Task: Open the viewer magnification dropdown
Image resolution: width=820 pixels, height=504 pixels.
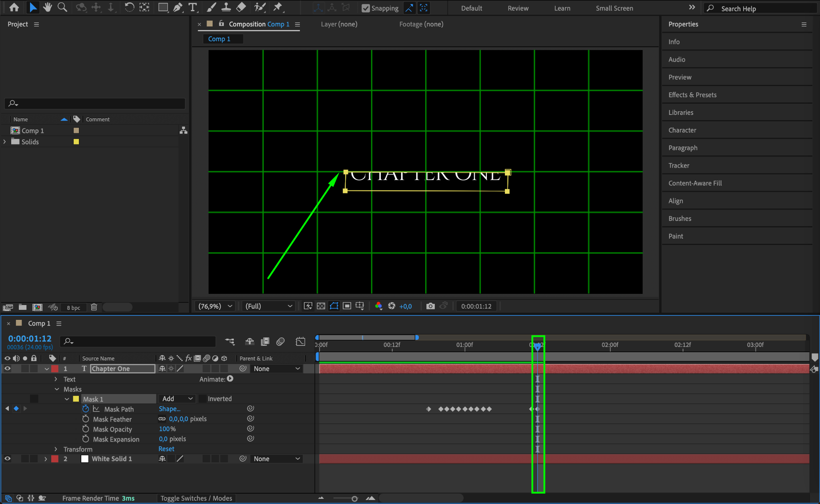Action: pos(215,306)
